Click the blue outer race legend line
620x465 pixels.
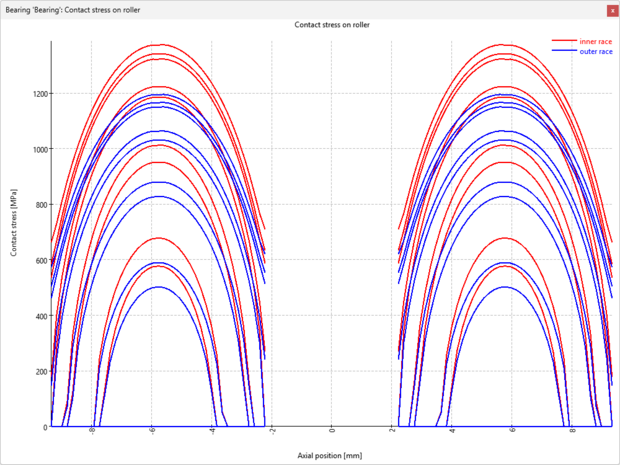point(564,51)
